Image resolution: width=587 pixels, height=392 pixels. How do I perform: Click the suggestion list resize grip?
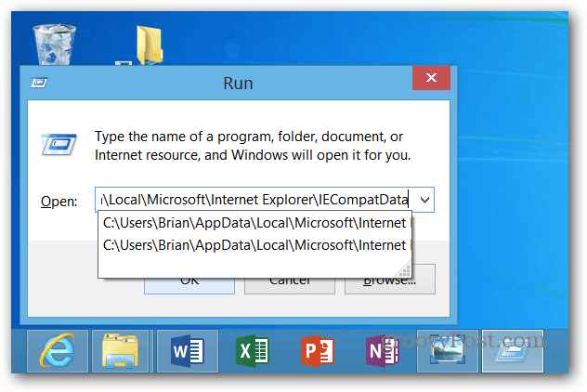click(406, 270)
